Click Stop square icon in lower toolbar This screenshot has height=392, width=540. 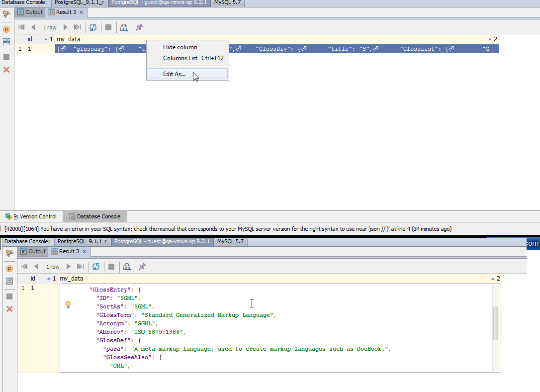point(111,267)
